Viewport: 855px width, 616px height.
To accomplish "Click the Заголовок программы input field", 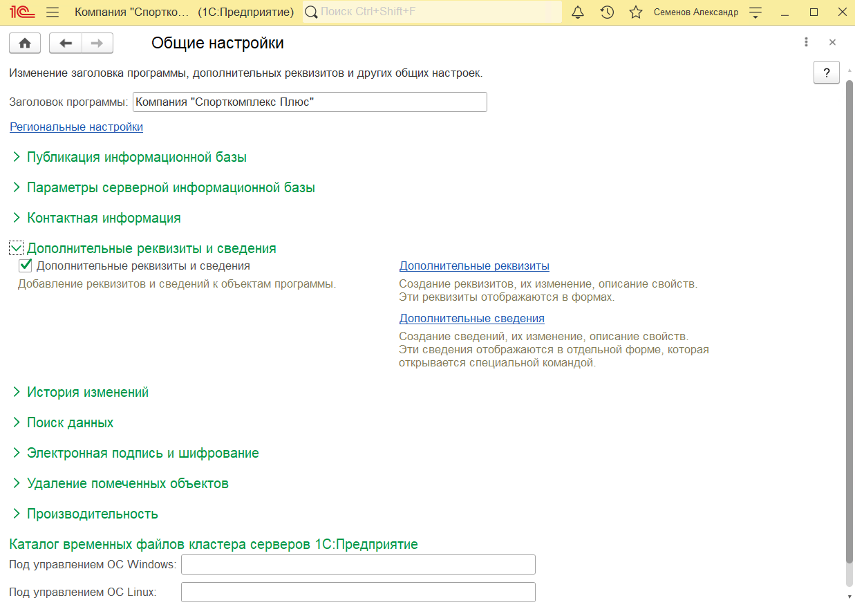I will [x=310, y=102].
